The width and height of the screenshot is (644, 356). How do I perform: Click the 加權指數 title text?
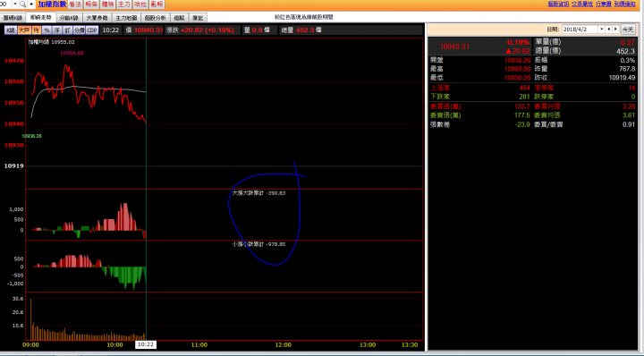coord(52,4)
